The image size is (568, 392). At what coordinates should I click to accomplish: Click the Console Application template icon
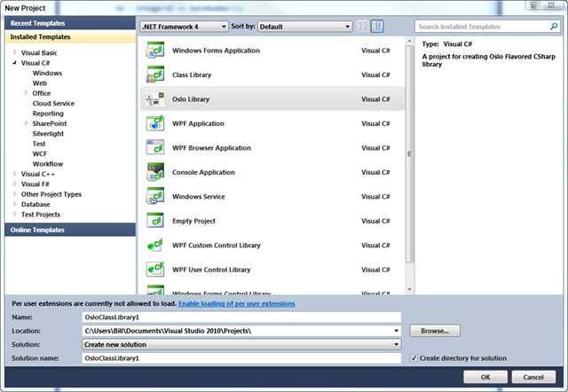tap(155, 172)
